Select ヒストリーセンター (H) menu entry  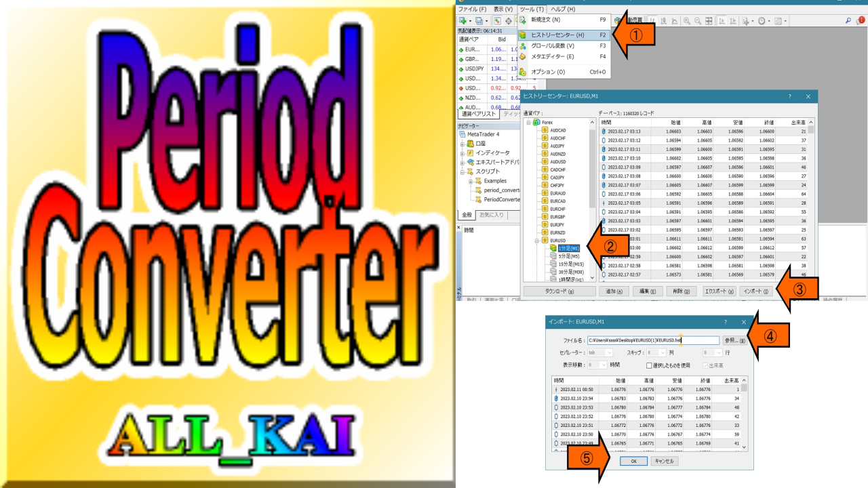[564, 35]
